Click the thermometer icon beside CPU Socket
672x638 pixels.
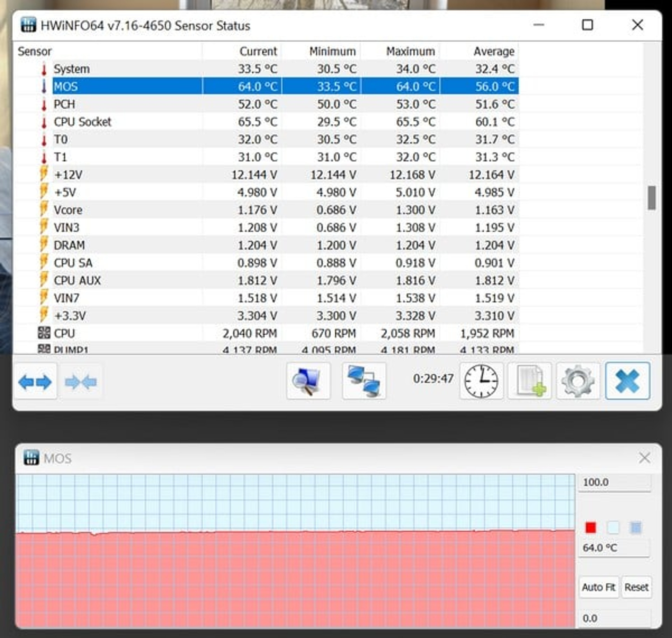tap(44, 122)
